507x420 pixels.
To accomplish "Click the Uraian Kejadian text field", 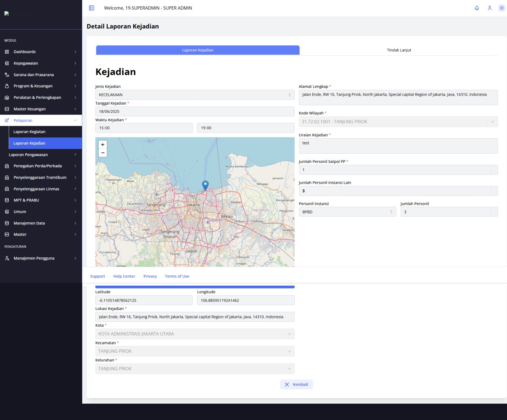I will pyautogui.click(x=398, y=146).
